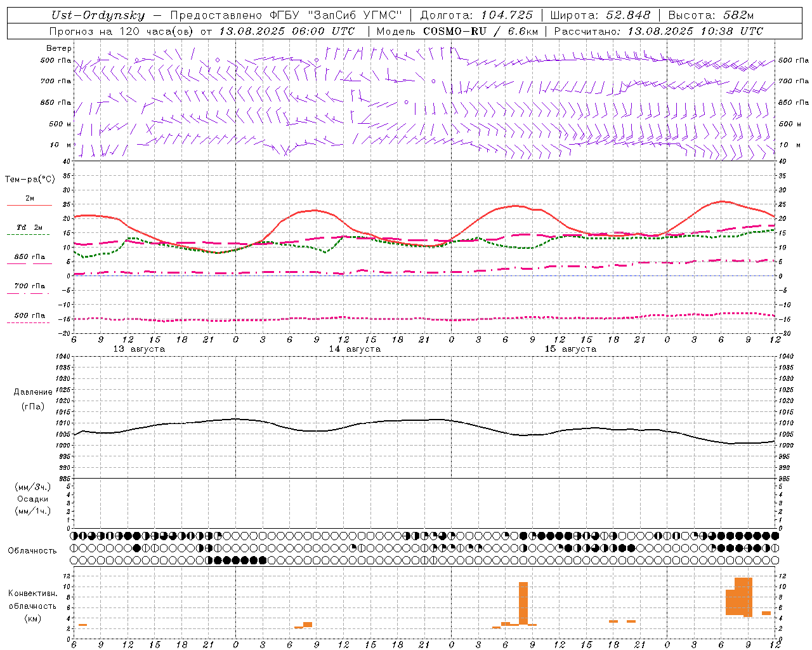Screen dimensions: 812x650
Task: Click the '(мм/1ч.)' precipitation unit label
Action: (33, 511)
